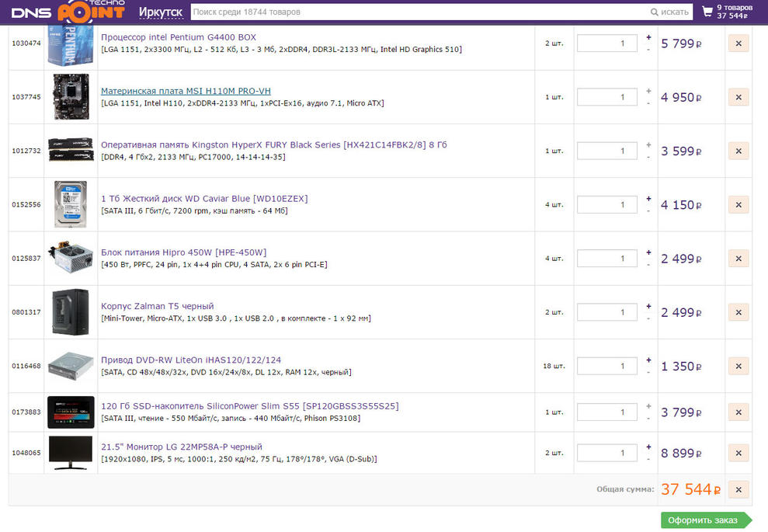768x532 pixels.
Task: Select product code 1030474
Action: coord(26,43)
